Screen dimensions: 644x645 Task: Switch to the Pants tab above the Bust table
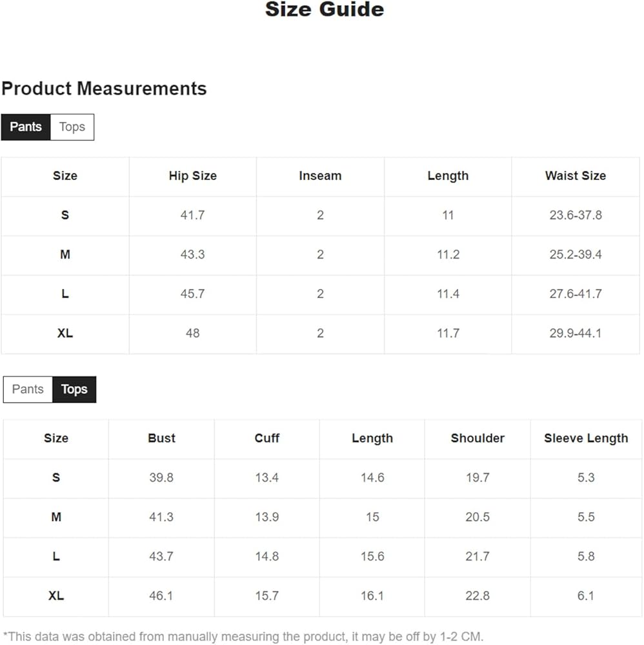coord(28,390)
